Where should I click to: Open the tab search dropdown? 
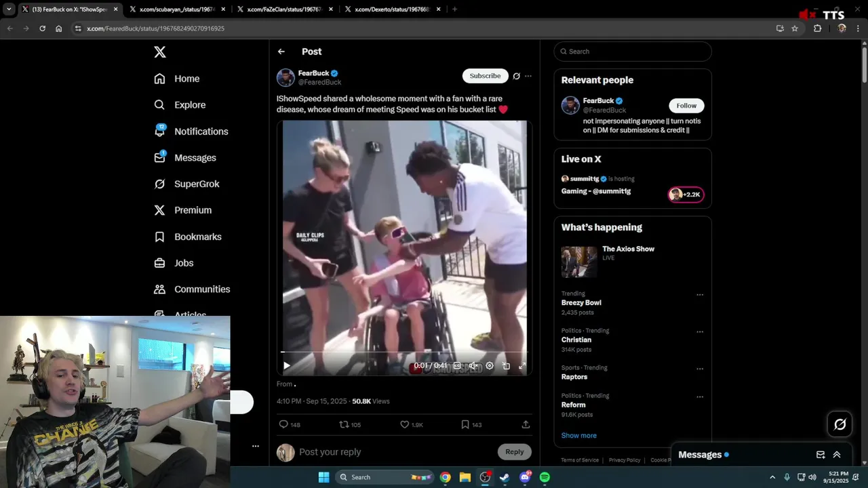pos(9,9)
